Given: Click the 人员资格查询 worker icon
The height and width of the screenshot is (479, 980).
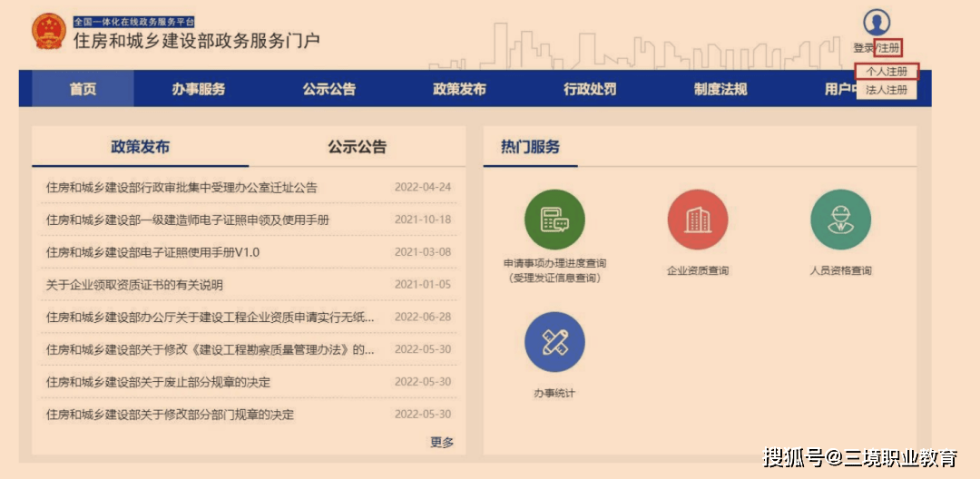Looking at the screenshot, I should point(840,220).
